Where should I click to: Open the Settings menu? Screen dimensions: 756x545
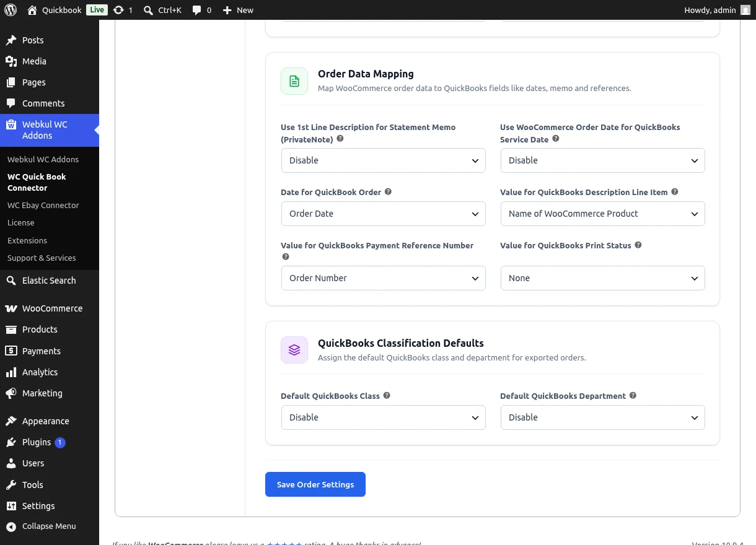(x=50, y=506)
